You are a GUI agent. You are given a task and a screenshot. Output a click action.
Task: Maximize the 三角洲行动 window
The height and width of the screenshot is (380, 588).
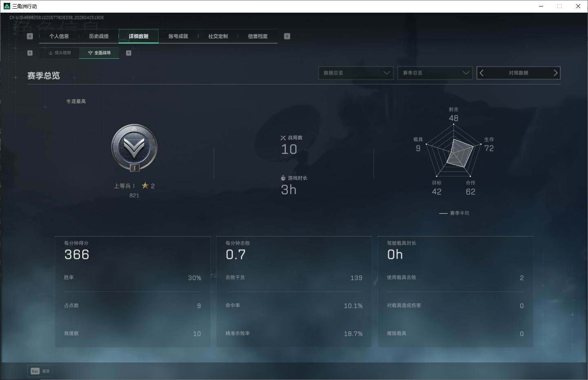pyautogui.click(x=559, y=6)
